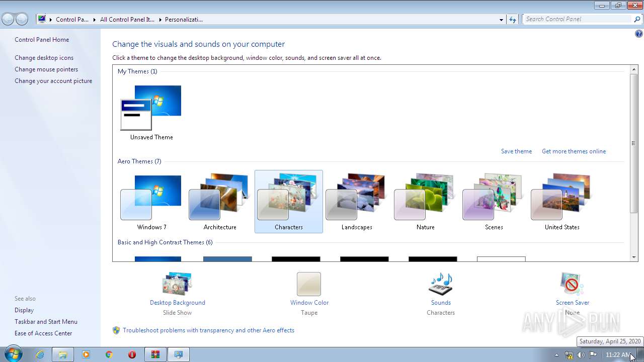
Task: Launch Opera browser from taskbar
Action: (x=132, y=354)
